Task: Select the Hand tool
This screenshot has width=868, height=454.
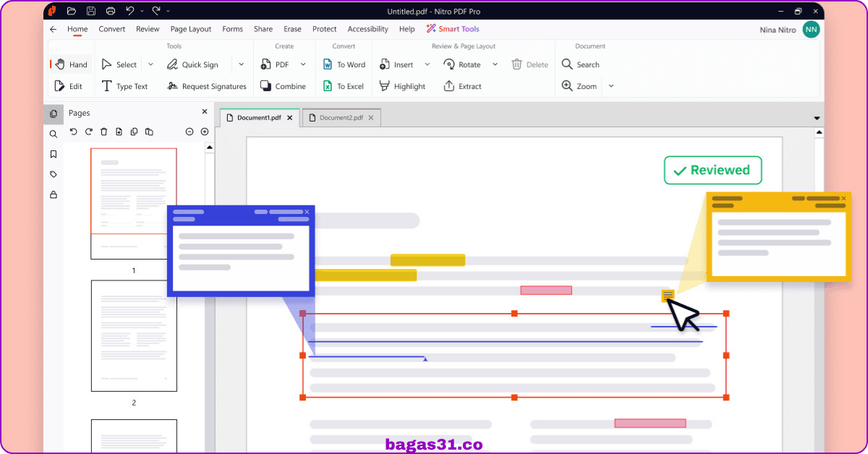Action: tap(72, 64)
